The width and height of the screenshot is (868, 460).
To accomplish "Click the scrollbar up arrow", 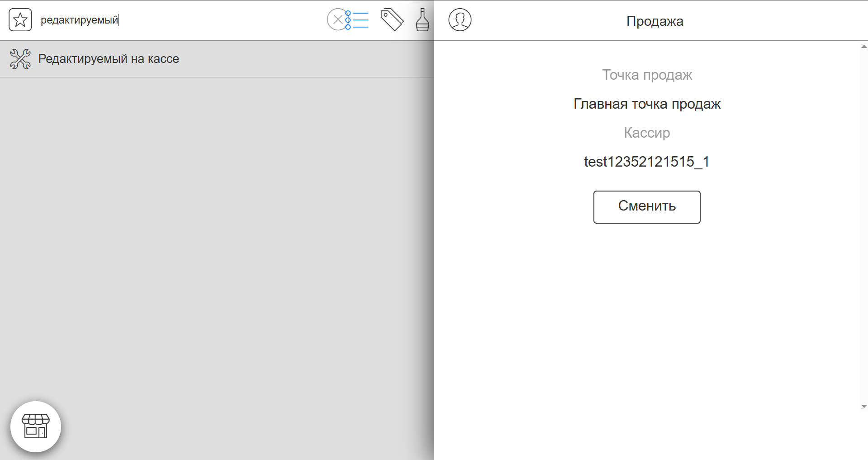I will point(864,47).
